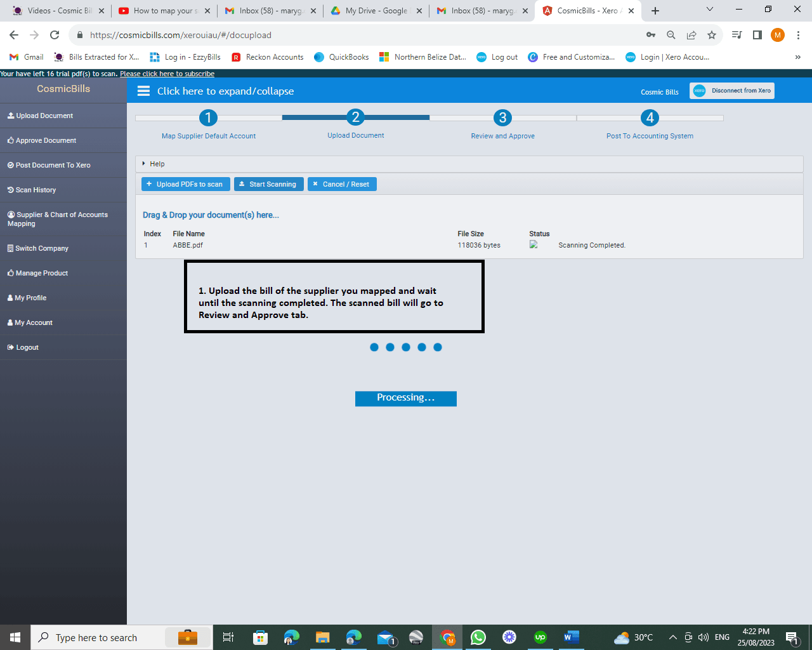Open the Chrome profile avatar M
This screenshot has height=650, width=812.
point(778,35)
